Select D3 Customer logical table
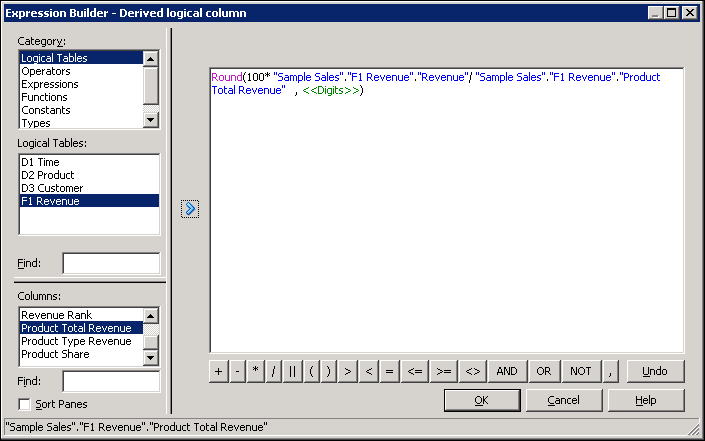The image size is (705, 441). coord(89,188)
